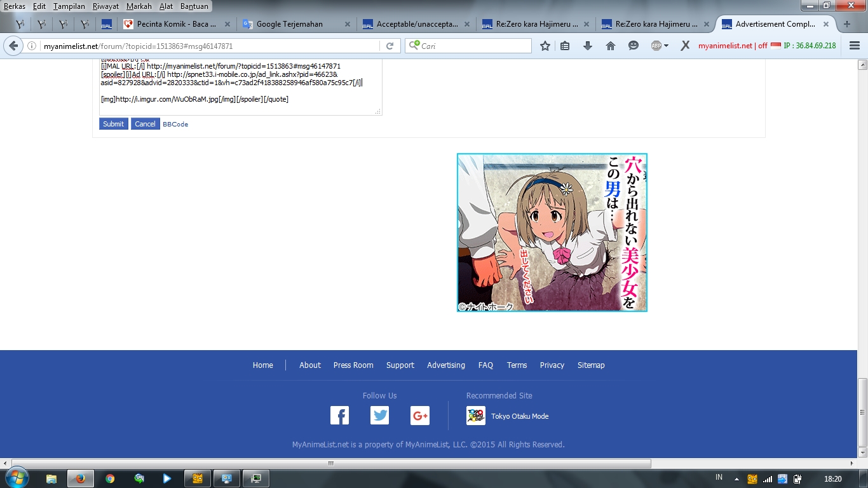Open the Adblock Plus dropdown arrow
Image resolution: width=868 pixels, height=488 pixels.
click(x=666, y=46)
